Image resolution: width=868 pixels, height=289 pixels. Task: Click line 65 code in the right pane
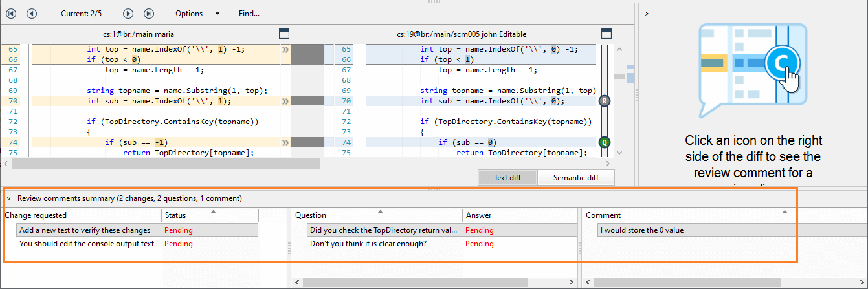pyautogui.click(x=499, y=49)
